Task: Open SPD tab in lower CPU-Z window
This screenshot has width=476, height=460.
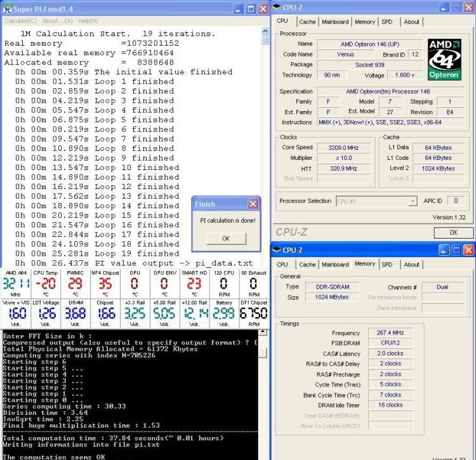Action: (387, 264)
